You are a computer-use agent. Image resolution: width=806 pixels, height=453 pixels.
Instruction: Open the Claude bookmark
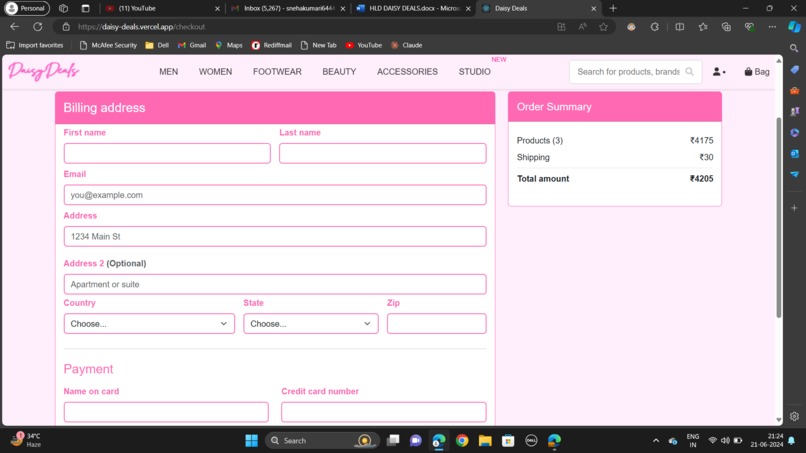407,45
